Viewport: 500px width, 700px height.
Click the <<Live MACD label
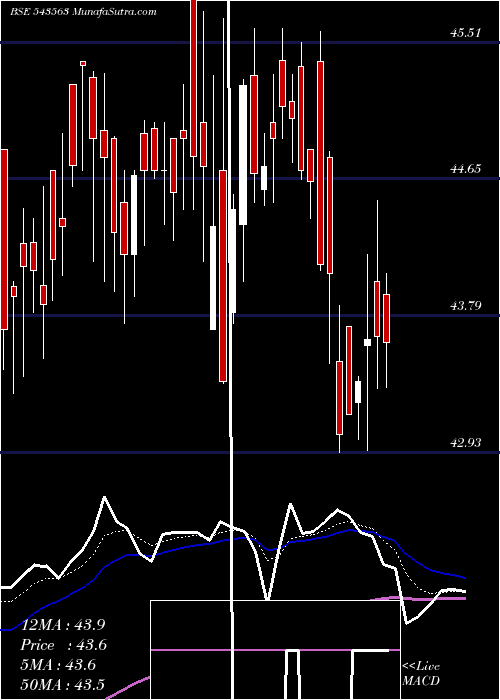(421, 674)
